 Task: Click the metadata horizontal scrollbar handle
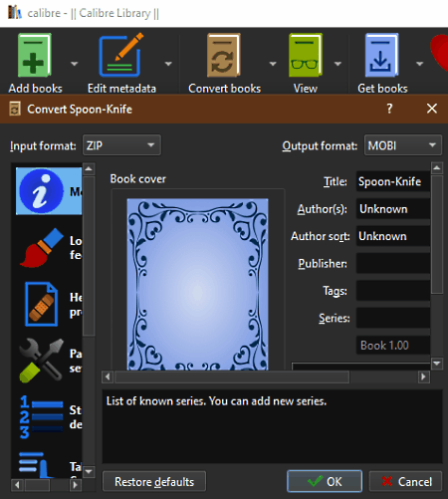(x=232, y=376)
